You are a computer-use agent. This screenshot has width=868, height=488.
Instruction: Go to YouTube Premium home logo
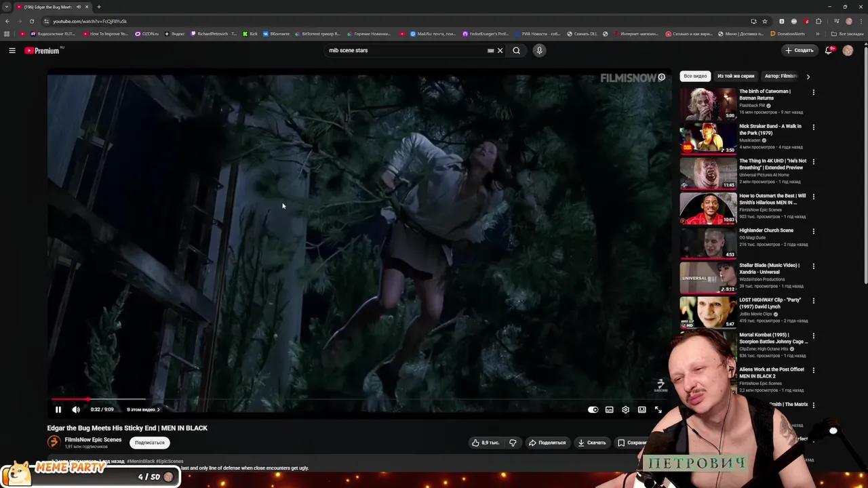(43, 50)
